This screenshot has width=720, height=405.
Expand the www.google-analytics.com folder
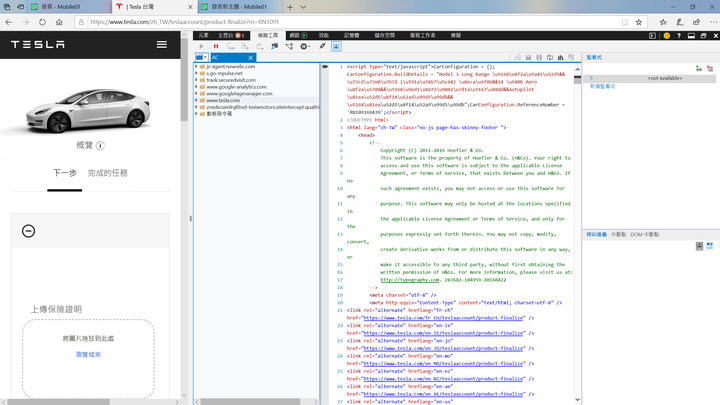click(x=197, y=87)
